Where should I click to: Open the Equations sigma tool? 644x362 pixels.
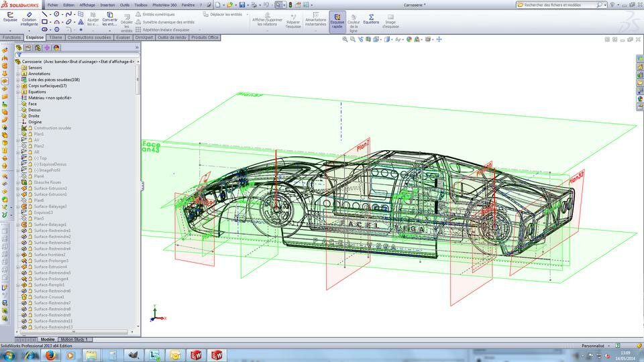click(371, 19)
